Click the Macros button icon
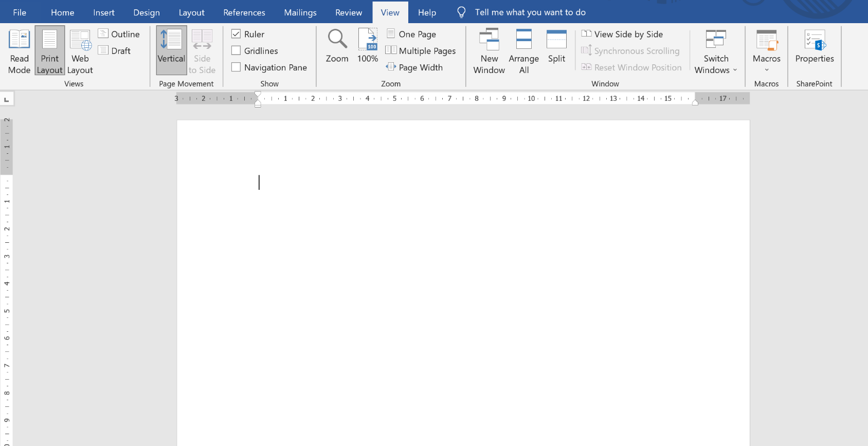This screenshot has width=868, height=446. click(767, 40)
